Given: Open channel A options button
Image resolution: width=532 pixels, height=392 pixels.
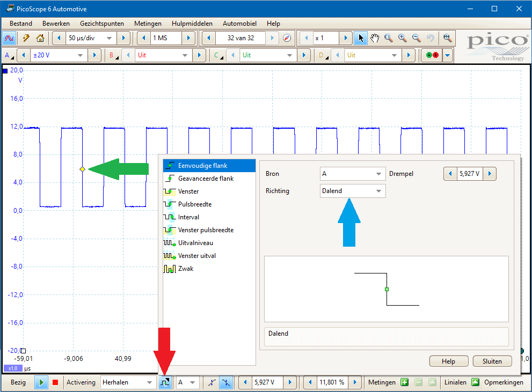Looking at the screenshot, I should (9, 55).
